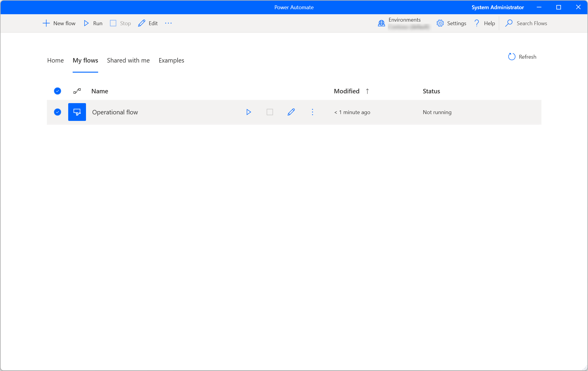Click the more options ellipsis icon for Operational flow

(313, 112)
